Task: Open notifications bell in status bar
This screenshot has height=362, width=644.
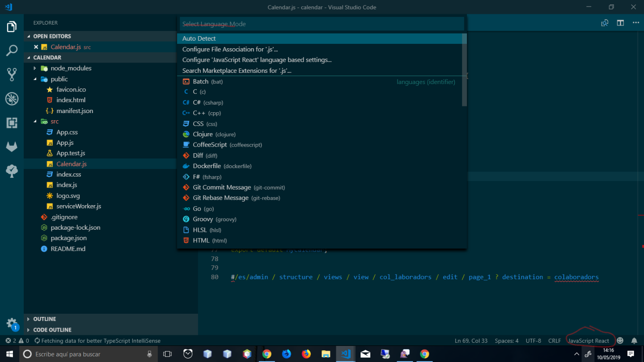Action: tap(634, 341)
